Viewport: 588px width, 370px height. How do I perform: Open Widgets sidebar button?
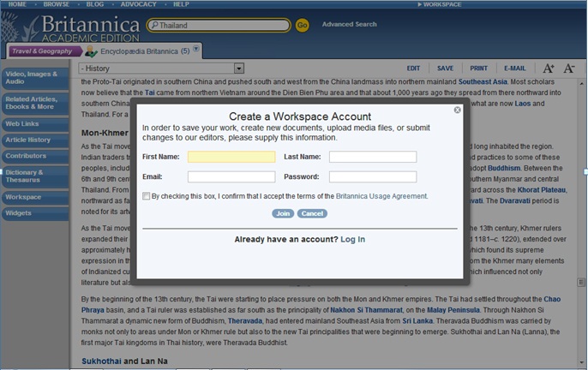click(x=35, y=213)
